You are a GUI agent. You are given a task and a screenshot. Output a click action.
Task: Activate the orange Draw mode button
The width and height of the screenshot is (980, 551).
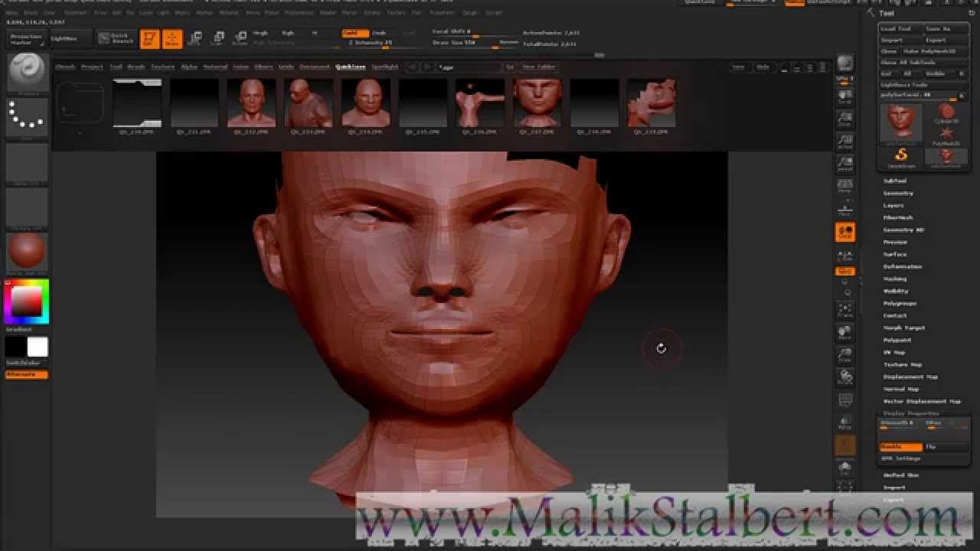point(172,39)
